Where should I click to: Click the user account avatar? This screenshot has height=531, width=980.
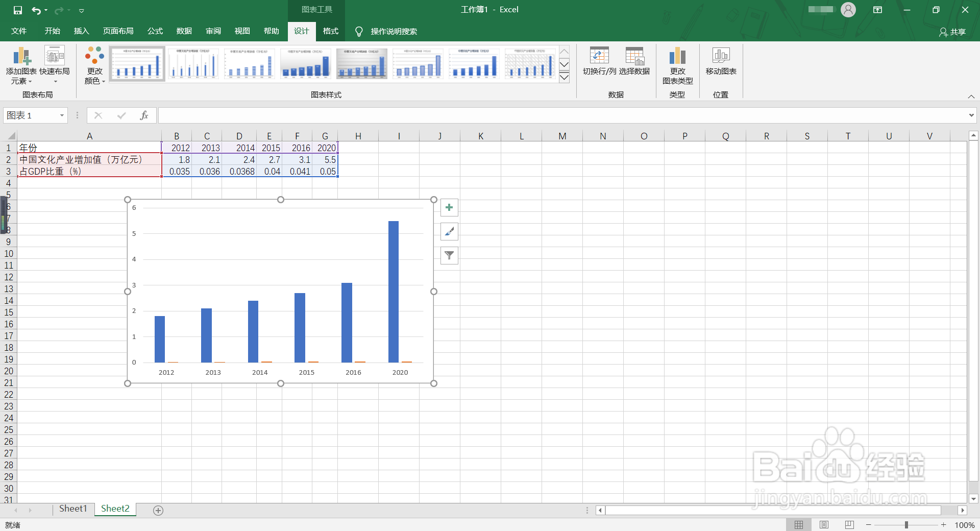click(x=848, y=10)
